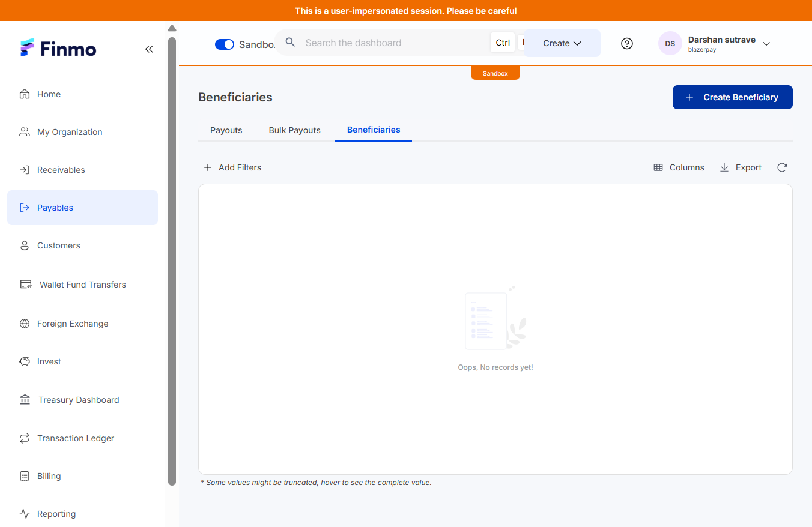Image resolution: width=812 pixels, height=527 pixels.
Task: Switch to the Bulk Payouts tab
Action: [x=295, y=130]
